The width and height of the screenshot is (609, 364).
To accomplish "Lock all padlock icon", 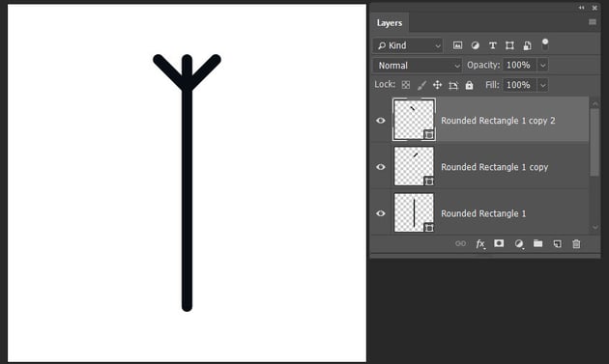I will pyautogui.click(x=469, y=85).
